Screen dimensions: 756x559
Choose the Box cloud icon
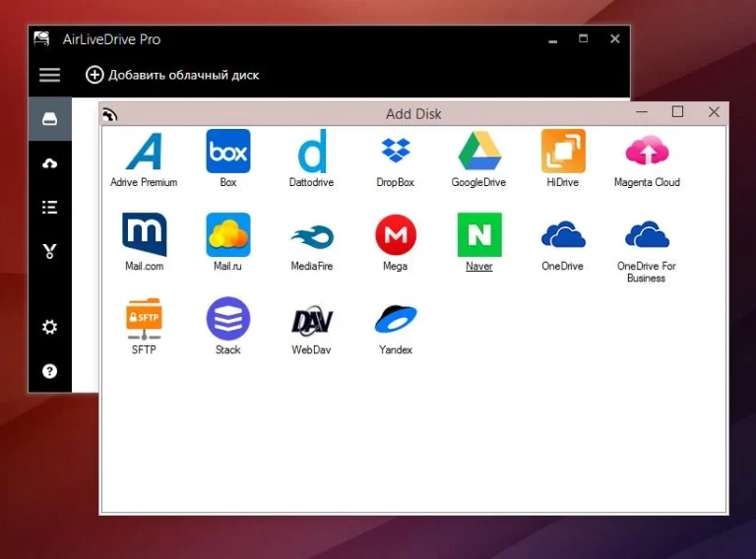click(228, 151)
